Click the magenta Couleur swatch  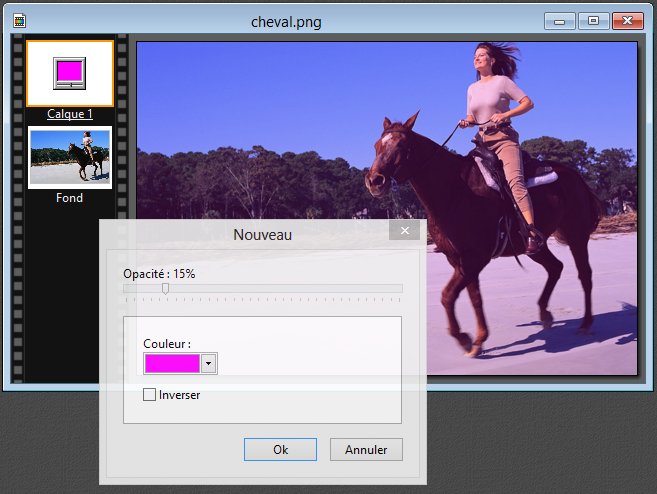click(172, 363)
